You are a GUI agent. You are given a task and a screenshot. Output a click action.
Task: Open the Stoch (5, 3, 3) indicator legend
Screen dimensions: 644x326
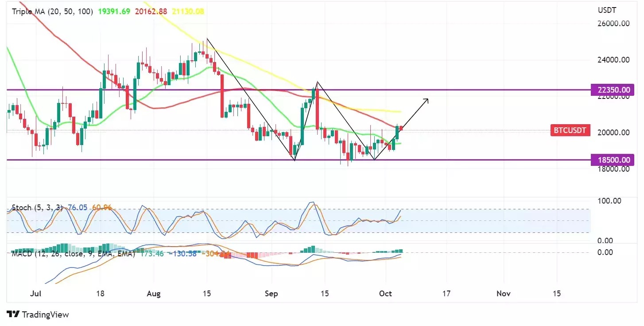pos(37,207)
